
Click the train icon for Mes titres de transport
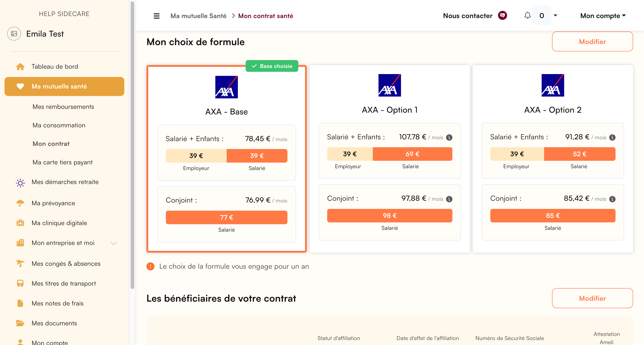click(x=20, y=283)
